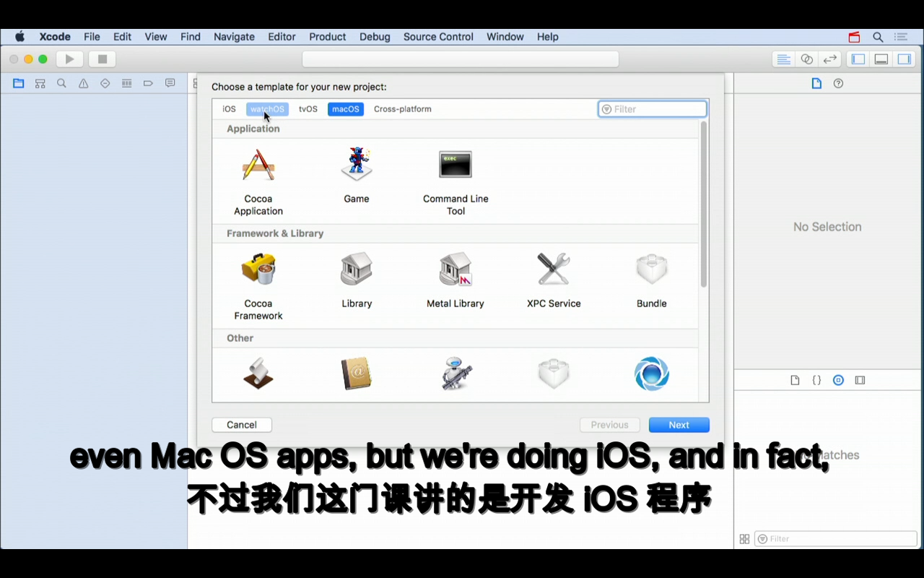Switch to the iOS template tab

pyautogui.click(x=229, y=109)
